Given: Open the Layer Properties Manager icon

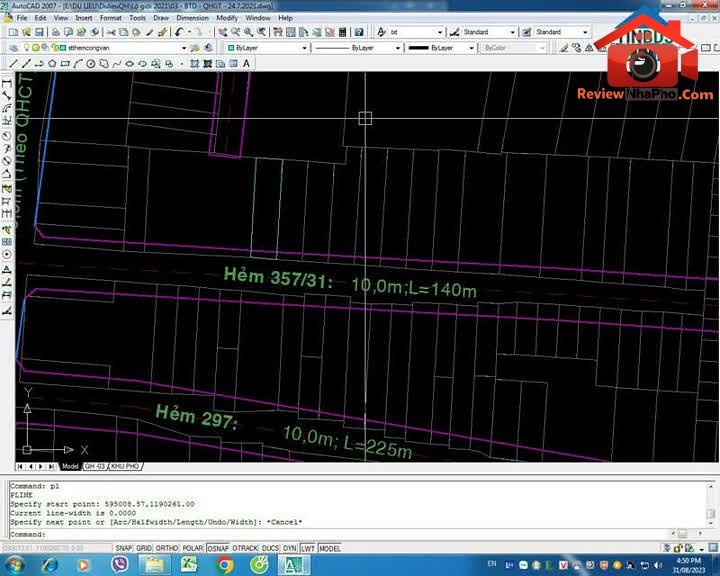Looking at the screenshot, I should tap(14, 48).
